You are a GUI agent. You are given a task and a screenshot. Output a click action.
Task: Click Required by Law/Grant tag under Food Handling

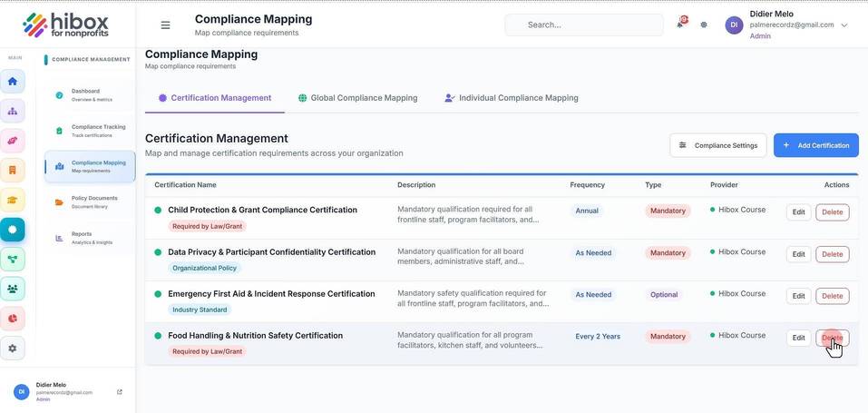pyautogui.click(x=207, y=351)
